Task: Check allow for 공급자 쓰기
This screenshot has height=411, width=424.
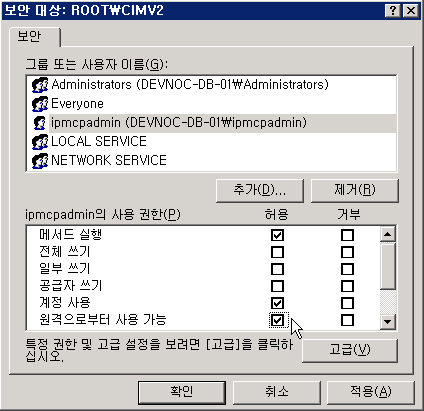Action: click(277, 286)
